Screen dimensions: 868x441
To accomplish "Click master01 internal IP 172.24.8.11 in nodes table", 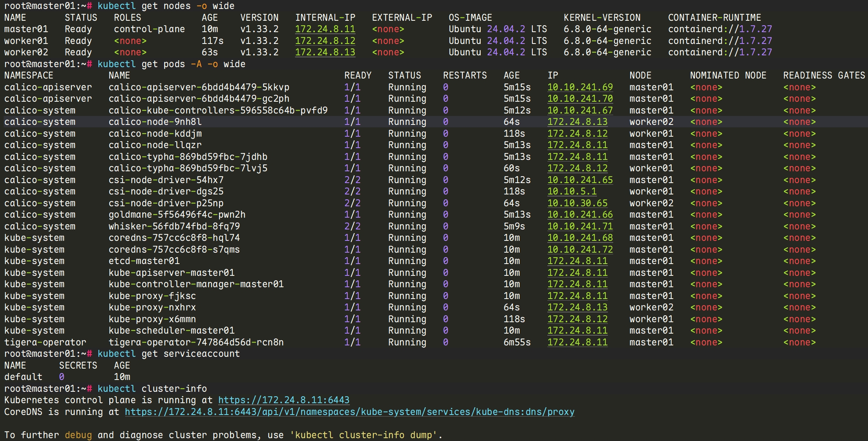I will pyautogui.click(x=325, y=29).
